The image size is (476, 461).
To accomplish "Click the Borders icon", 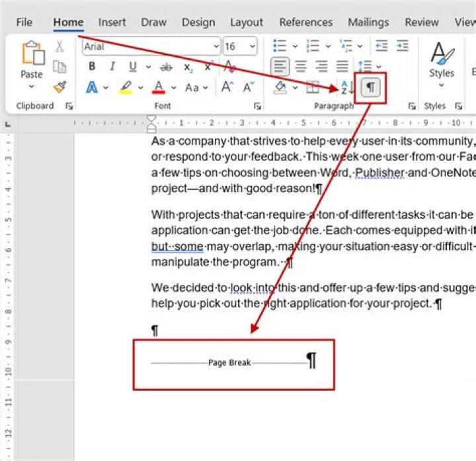I will 313,87.
